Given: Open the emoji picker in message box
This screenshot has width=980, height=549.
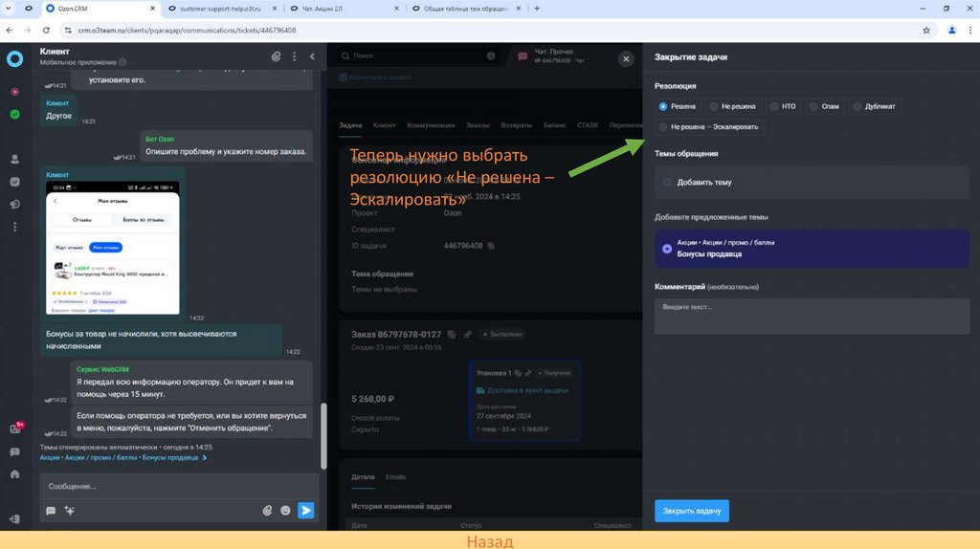Looking at the screenshot, I should click(x=285, y=511).
